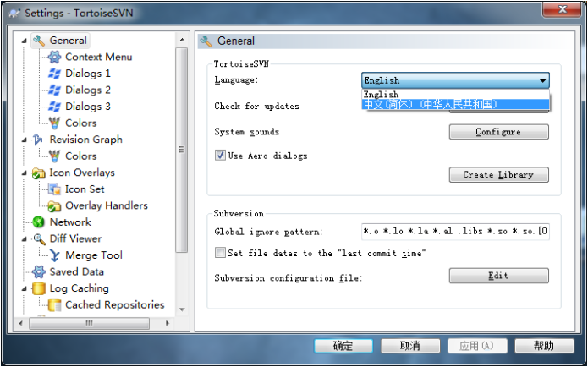Click the Dialogs 1 window icon
The height and width of the screenshot is (367, 588).
pyautogui.click(x=54, y=74)
